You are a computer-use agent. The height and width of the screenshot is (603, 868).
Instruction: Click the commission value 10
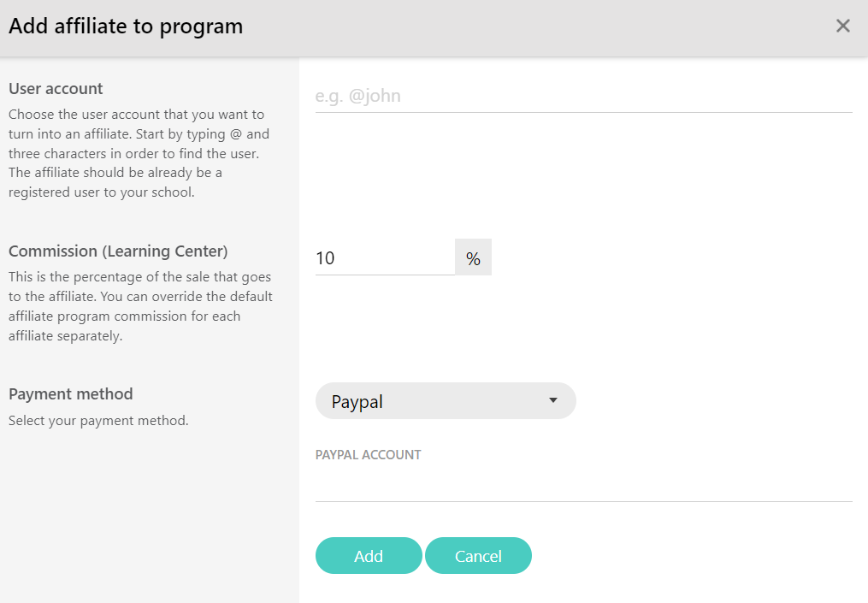tap(325, 258)
